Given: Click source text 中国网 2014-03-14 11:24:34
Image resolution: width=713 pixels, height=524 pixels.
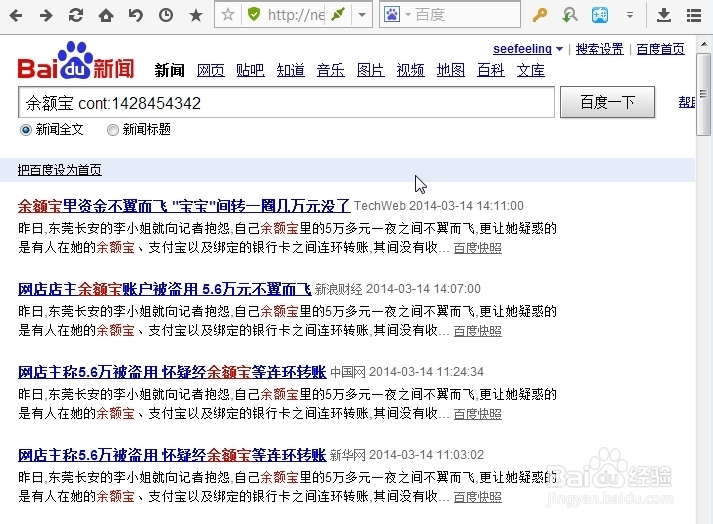Looking at the screenshot, I should coord(407,372).
